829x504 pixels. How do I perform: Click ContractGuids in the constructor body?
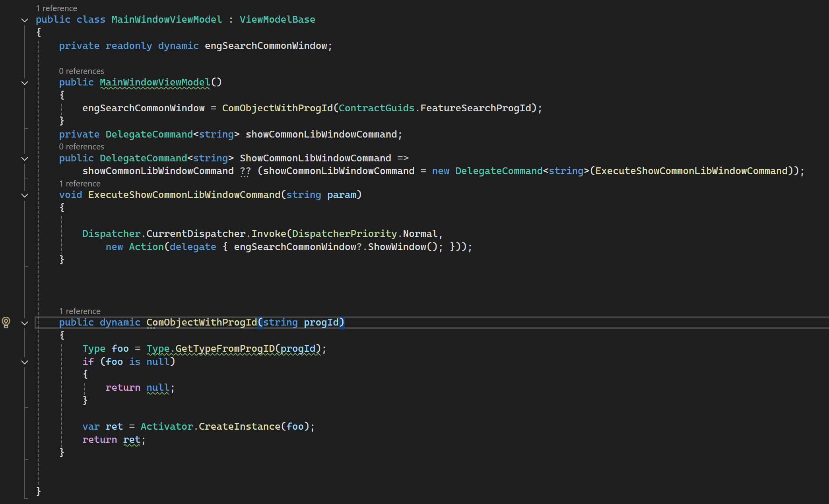(376, 108)
